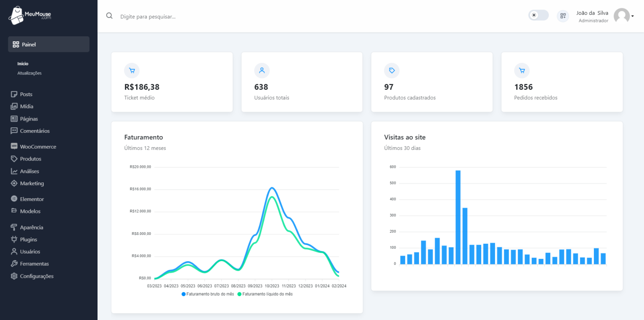Click the apps grid icon near the profile
Viewport: 644px width, 320px height.
tap(563, 16)
